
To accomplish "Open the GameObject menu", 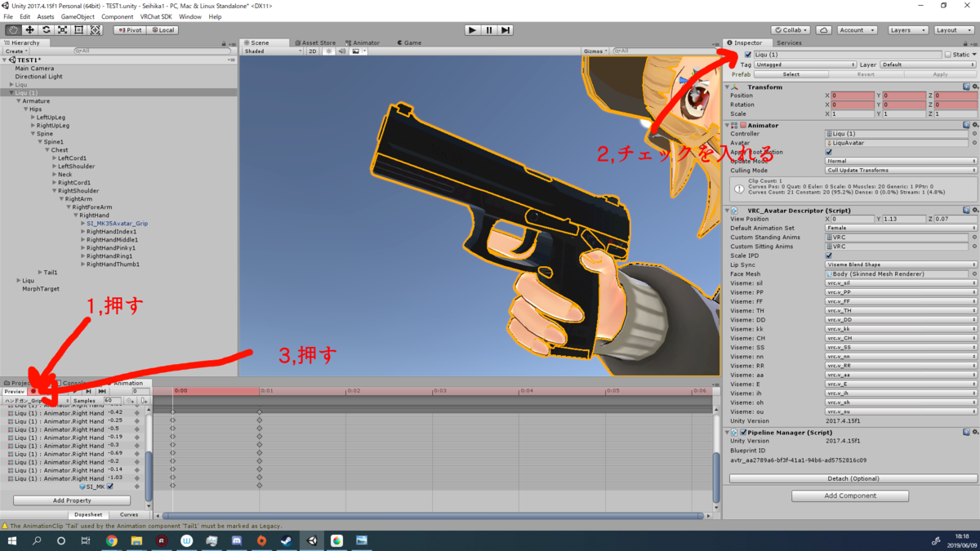I will (x=78, y=16).
